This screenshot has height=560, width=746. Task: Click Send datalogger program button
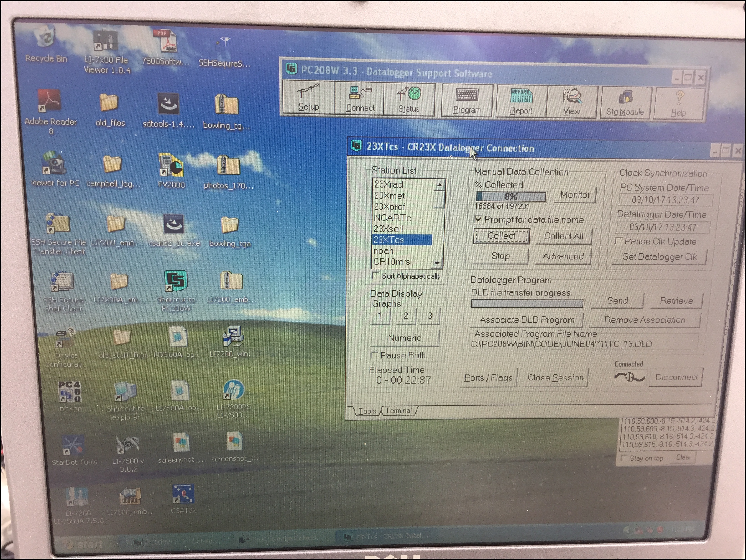coord(617,300)
